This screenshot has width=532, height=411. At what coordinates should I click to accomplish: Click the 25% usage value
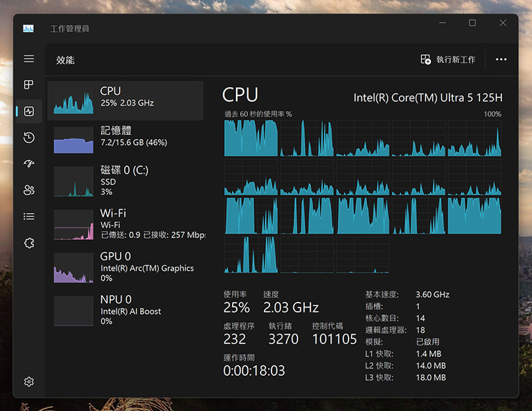pos(237,307)
